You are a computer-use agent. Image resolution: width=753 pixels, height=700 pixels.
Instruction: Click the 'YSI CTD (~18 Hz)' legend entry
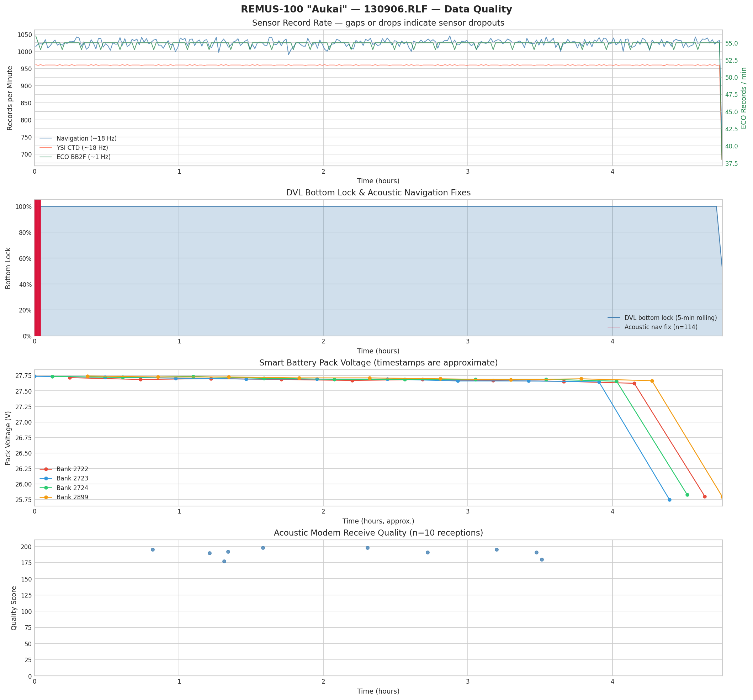[74, 148]
